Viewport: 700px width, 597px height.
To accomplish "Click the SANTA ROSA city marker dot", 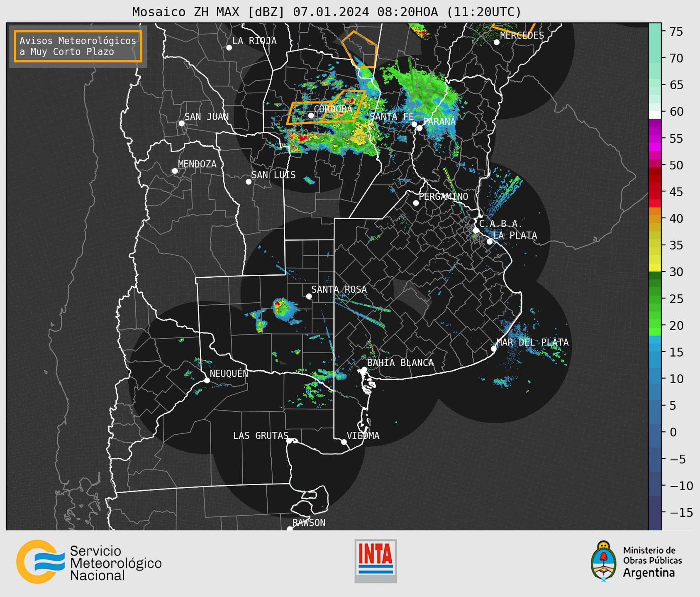I will click(309, 296).
